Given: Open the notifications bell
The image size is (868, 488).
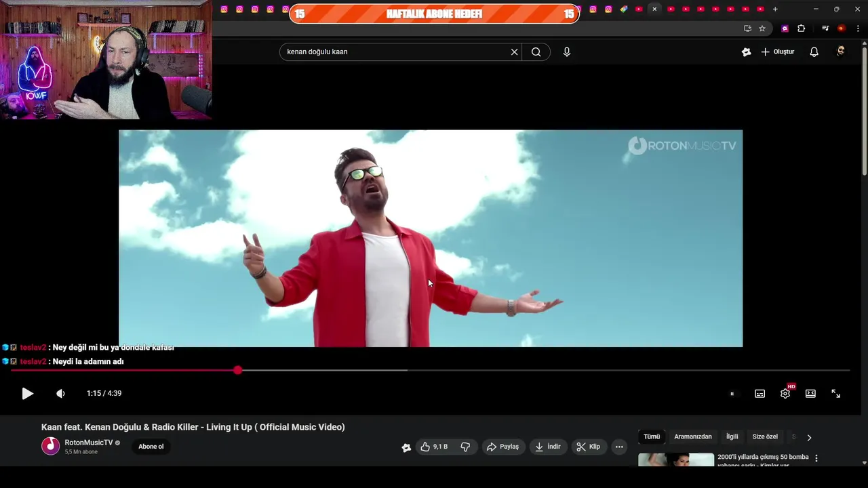Looking at the screenshot, I should [x=814, y=52].
